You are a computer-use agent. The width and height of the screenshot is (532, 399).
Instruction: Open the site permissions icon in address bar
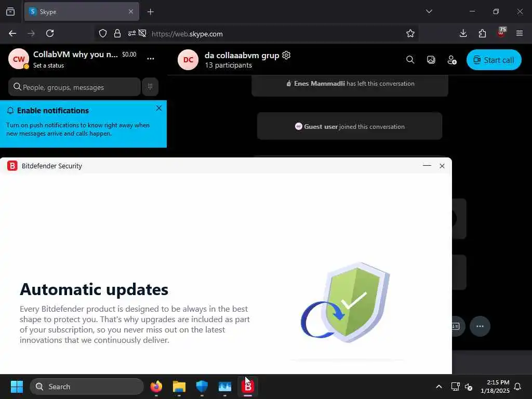pos(131,33)
